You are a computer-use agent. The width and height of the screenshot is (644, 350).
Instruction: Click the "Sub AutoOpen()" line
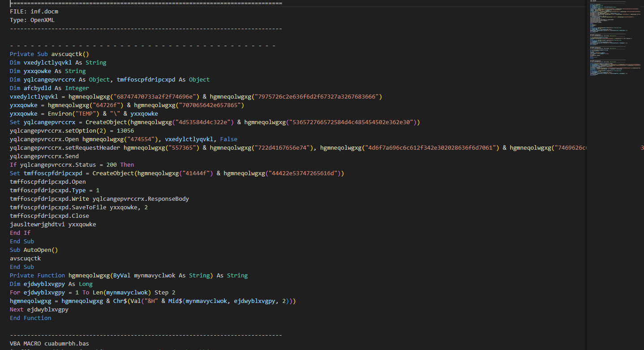point(34,250)
